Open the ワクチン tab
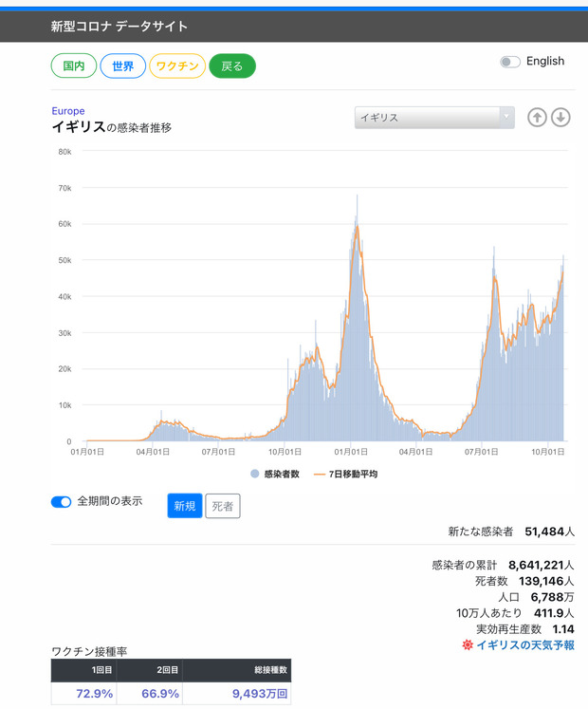This screenshot has width=588, height=709. click(x=177, y=66)
